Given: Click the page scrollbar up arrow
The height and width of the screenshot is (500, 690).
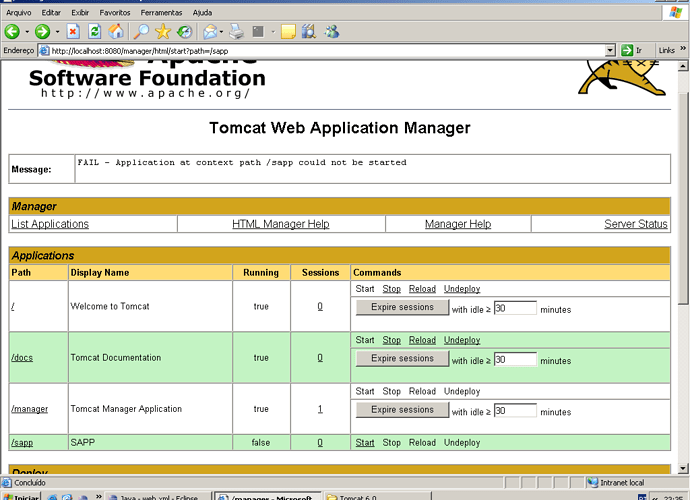Looking at the screenshot, I should pyautogui.click(x=683, y=66).
